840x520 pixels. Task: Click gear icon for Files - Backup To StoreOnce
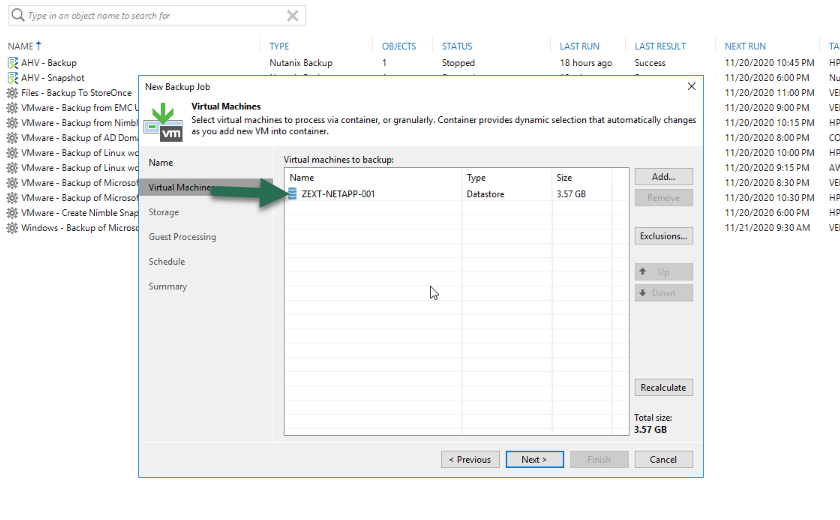coord(12,93)
